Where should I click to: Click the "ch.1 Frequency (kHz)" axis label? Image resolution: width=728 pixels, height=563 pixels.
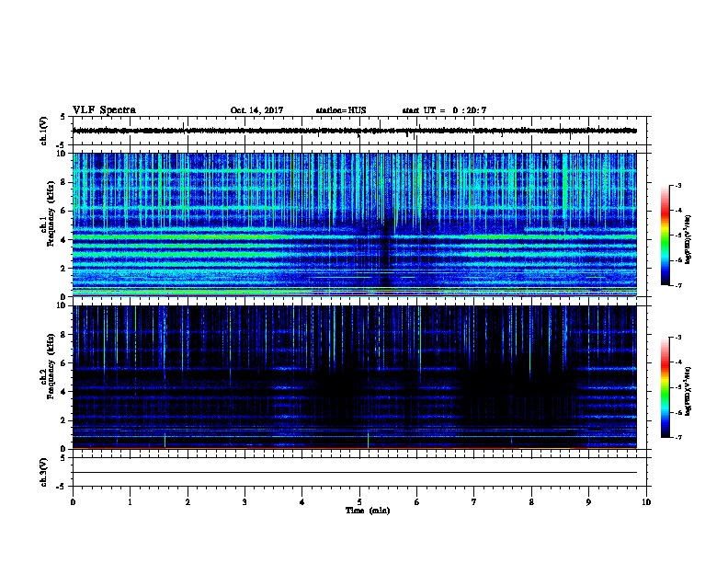tap(47, 213)
